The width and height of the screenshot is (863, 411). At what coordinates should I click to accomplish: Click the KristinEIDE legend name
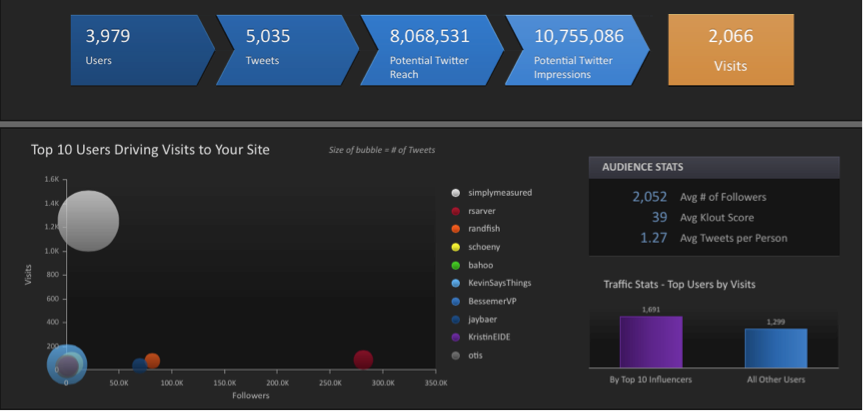coord(489,337)
